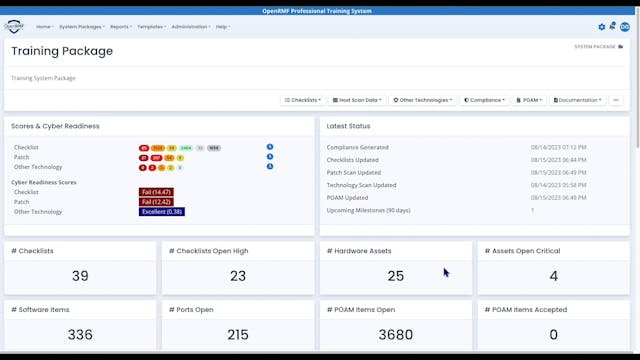Open the Administration menu
Image resolution: width=640 pixels, height=360 pixels.
point(191,27)
